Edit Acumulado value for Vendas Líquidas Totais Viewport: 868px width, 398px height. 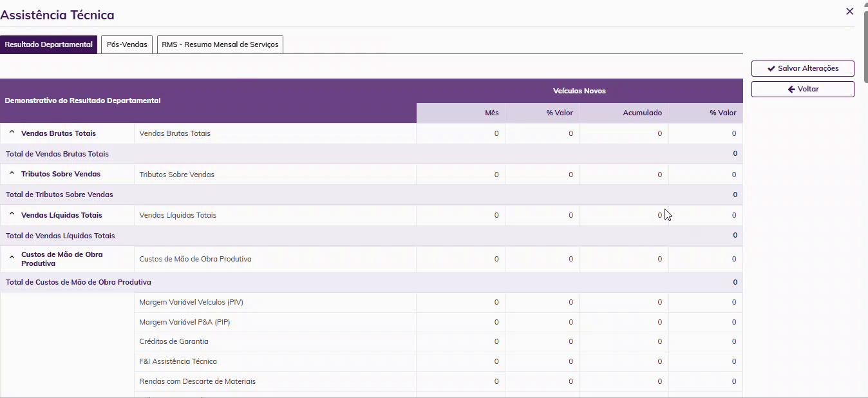[624, 215]
